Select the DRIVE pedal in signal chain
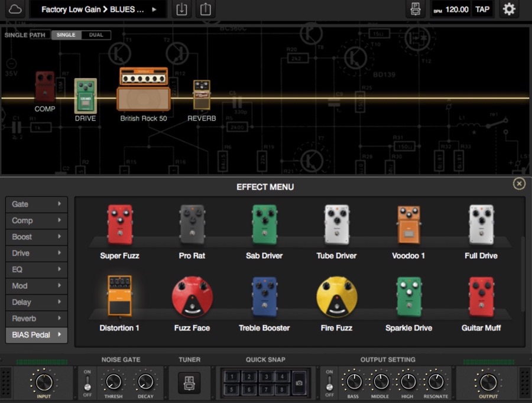 pyautogui.click(x=86, y=96)
